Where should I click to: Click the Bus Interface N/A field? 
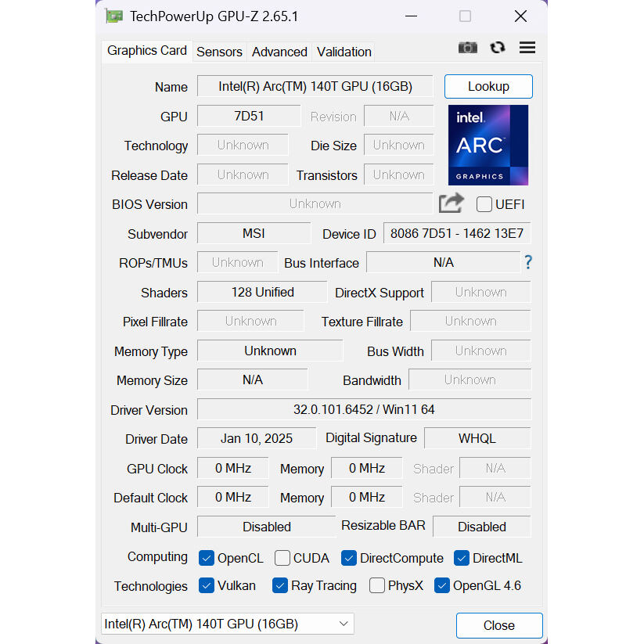point(443,262)
